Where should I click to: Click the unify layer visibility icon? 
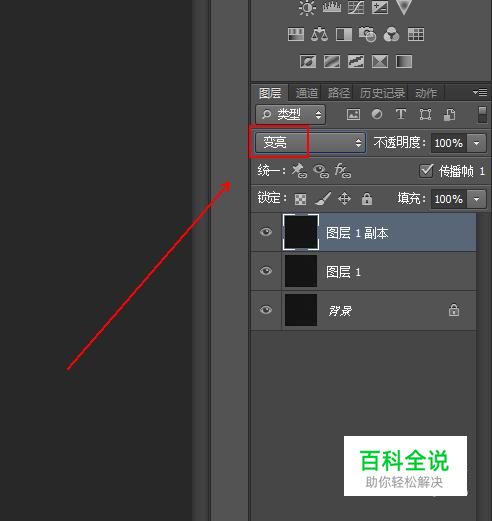pos(321,171)
